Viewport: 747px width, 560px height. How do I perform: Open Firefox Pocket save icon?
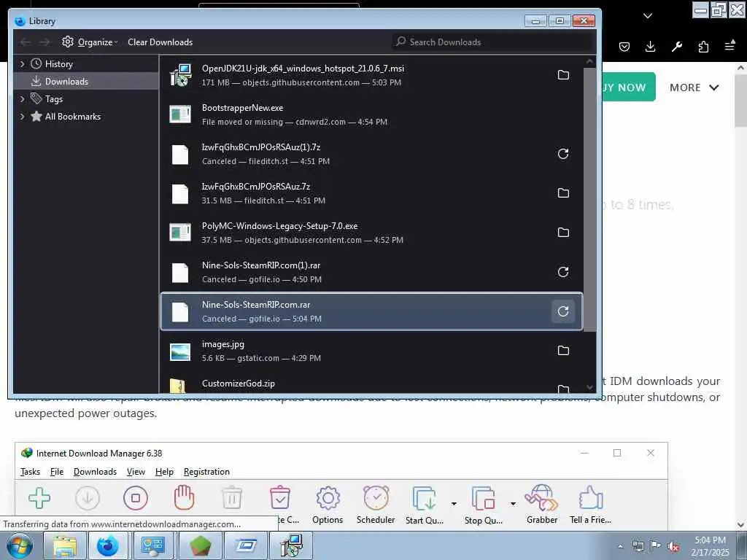(624, 47)
